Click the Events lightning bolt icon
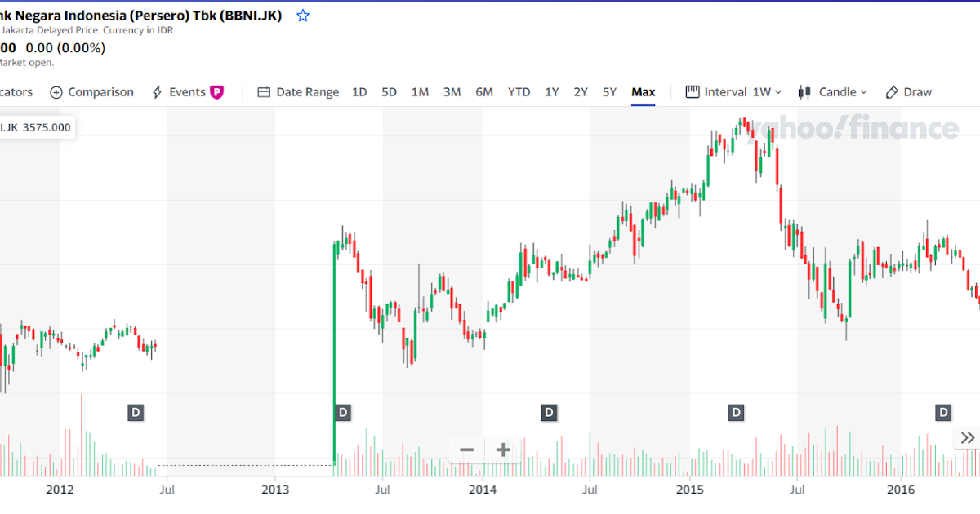980x514 pixels. (158, 92)
